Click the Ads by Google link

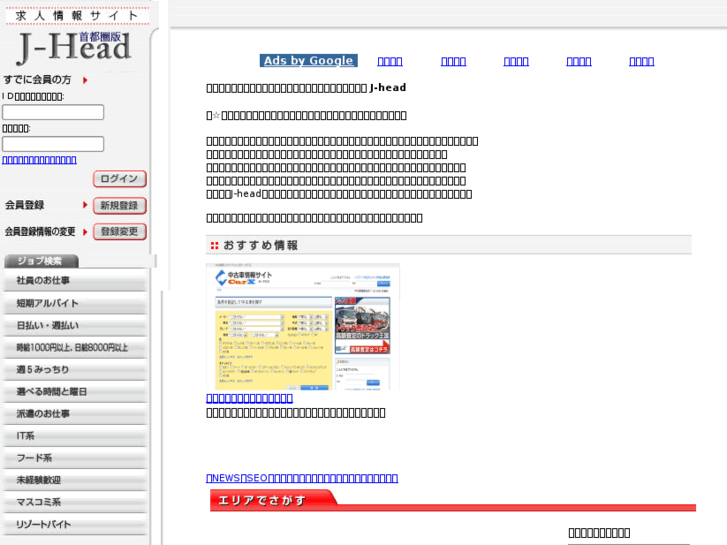point(308,61)
